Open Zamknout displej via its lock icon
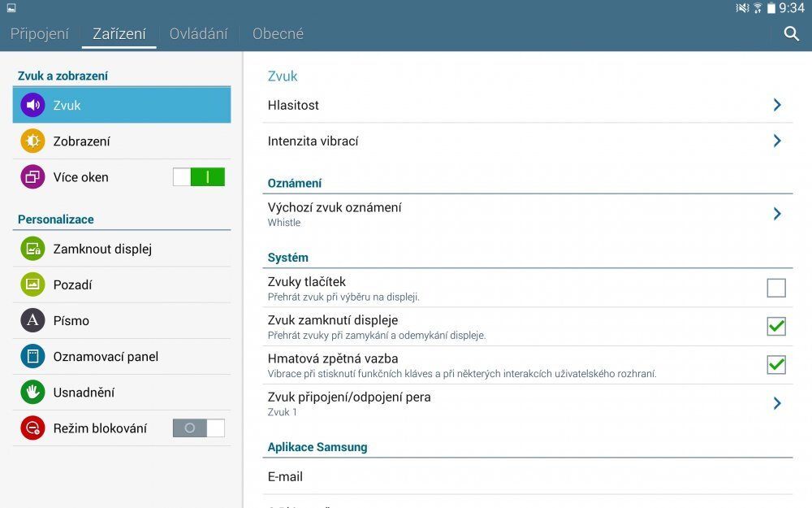The height and width of the screenshot is (508, 812). pos(32,249)
